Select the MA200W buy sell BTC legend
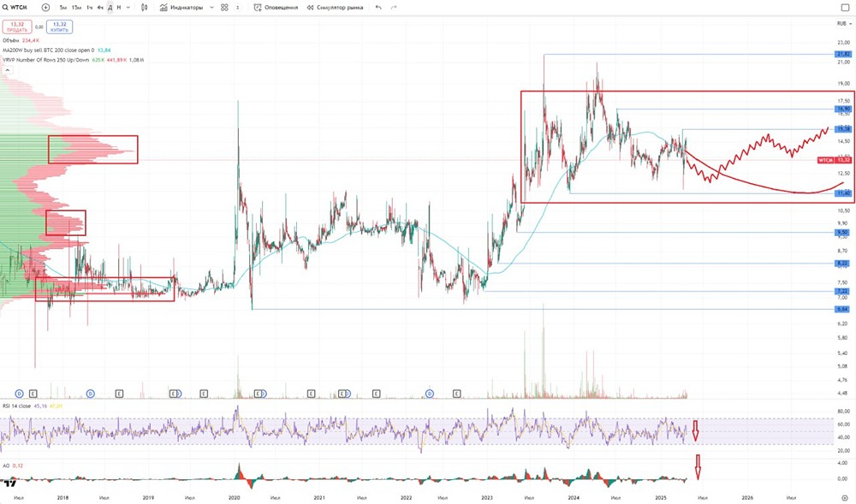Image resolution: width=856 pixels, height=504 pixels. [x=56, y=50]
